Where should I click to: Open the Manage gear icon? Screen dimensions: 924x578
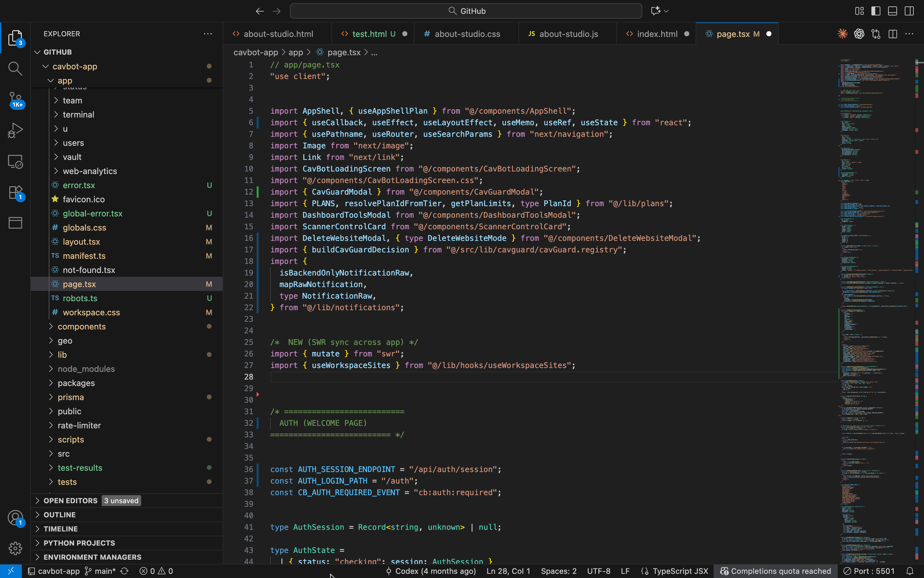point(15,548)
